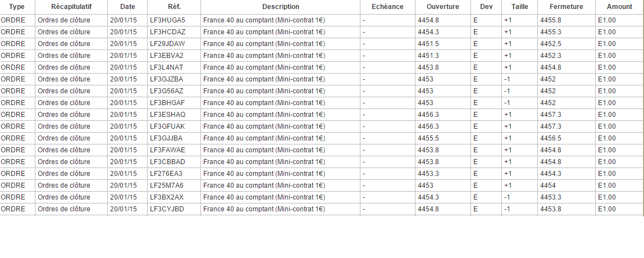This screenshot has width=644, height=258.
Task: Click the Amount column header
Action: click(619, 7)
